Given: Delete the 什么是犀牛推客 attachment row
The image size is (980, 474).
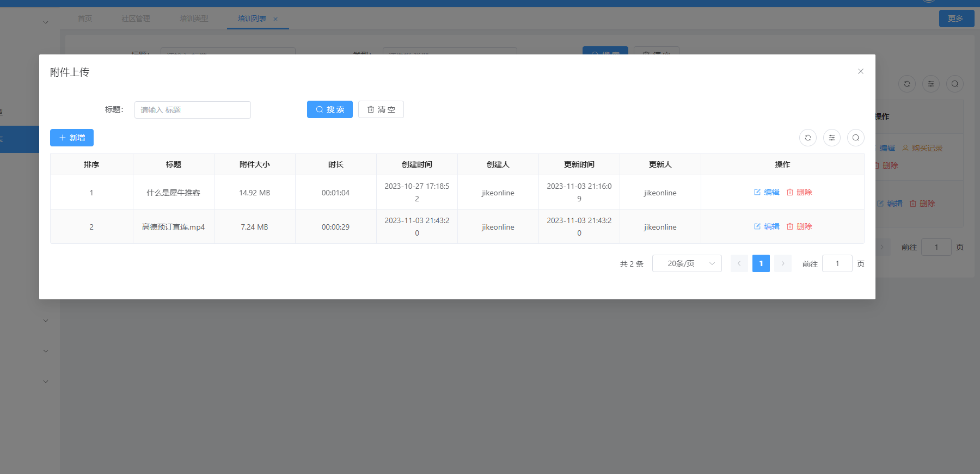Looking at the screenshot, I should 799,192.
